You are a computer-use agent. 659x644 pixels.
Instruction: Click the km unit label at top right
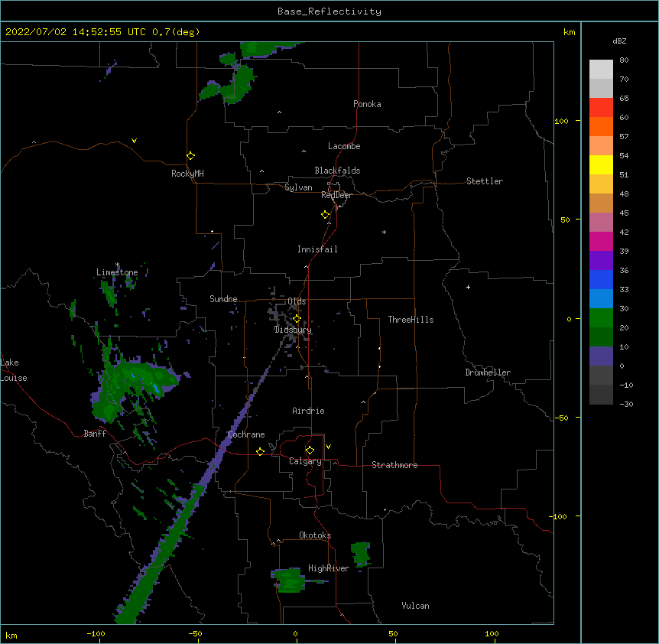click(569, 32)
